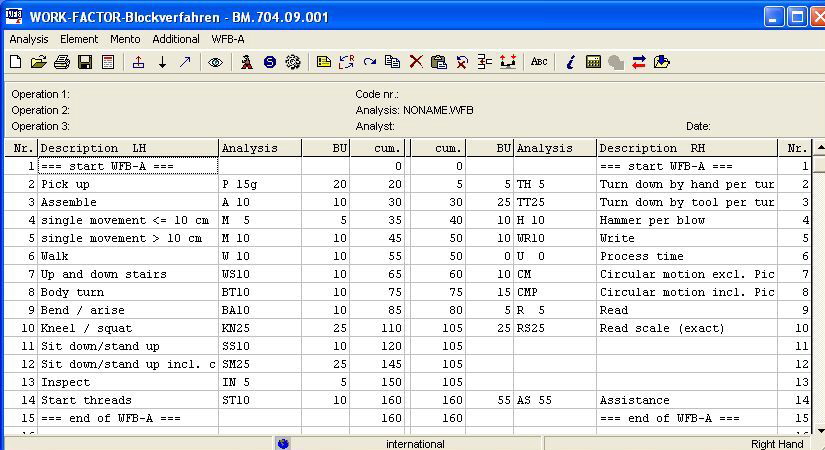This screenshot has height=450, width=825.
Task: Click the 'Description RH' column header
Action: coord(687,148)
